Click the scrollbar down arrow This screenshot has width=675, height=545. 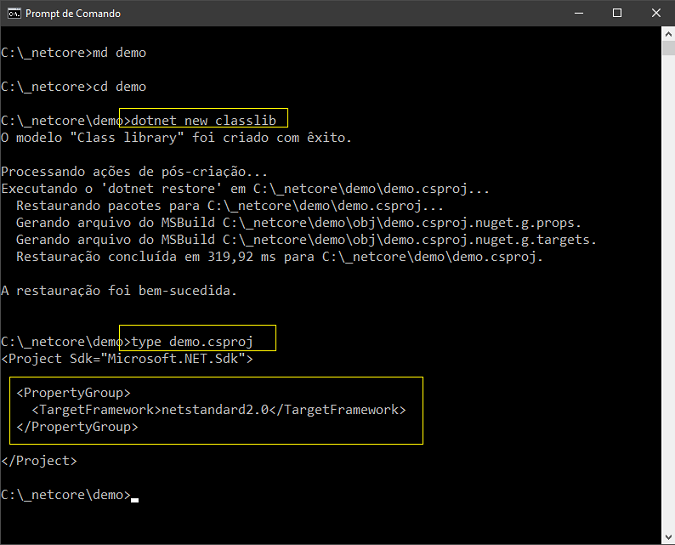[668, 537]
